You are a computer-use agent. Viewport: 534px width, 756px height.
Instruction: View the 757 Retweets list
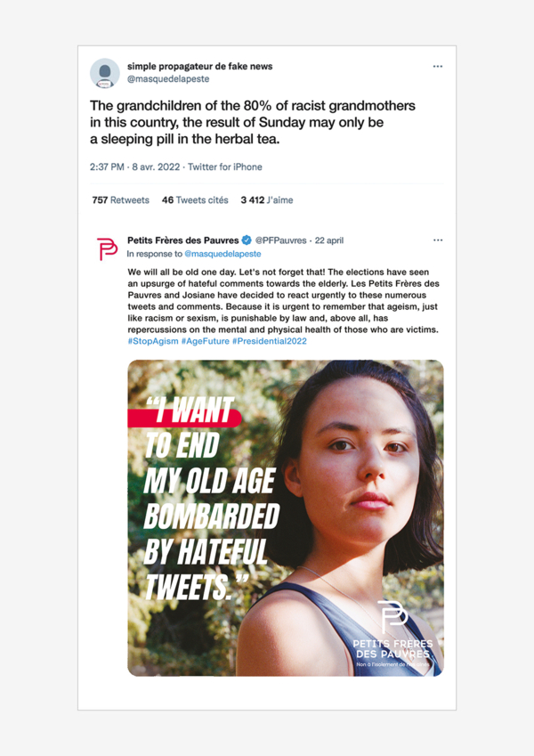[x=120, y=200]
